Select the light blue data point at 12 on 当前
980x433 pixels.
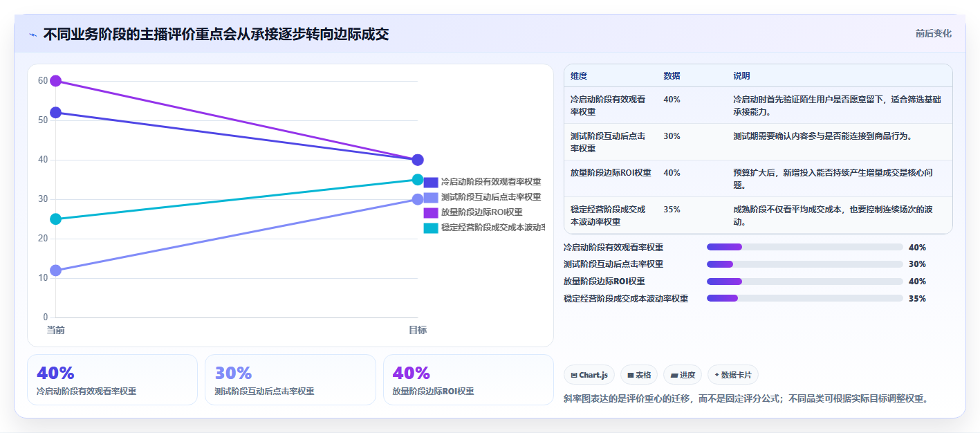point(56,270)
